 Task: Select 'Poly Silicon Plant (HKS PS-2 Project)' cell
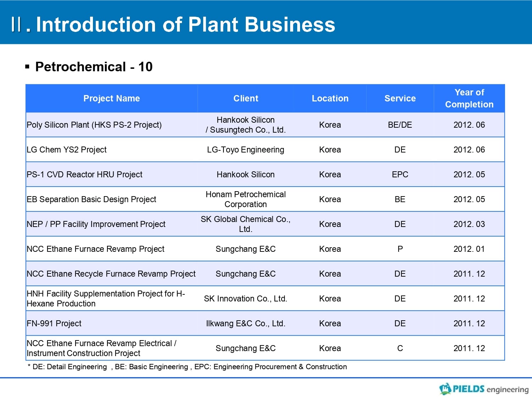[112, 125]
